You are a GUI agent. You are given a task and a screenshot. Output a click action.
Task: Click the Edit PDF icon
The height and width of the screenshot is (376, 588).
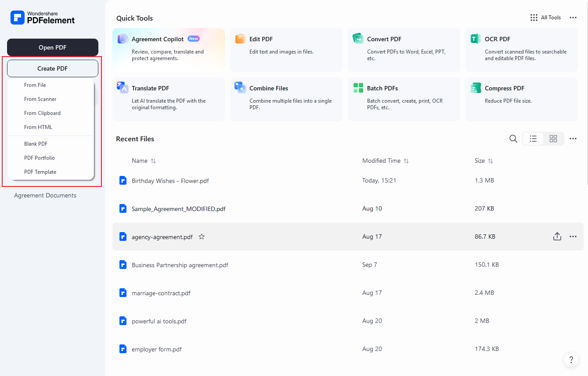click(x=240, y=39)
